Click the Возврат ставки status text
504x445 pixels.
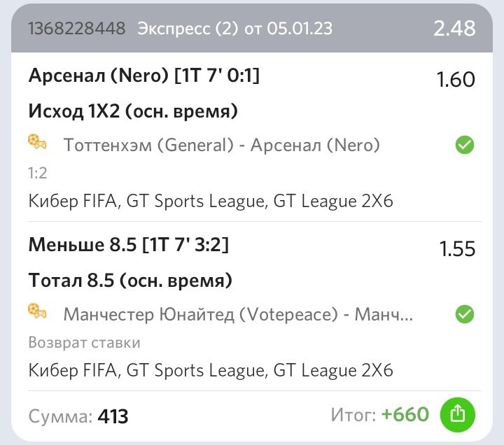[x=84, y=342]
